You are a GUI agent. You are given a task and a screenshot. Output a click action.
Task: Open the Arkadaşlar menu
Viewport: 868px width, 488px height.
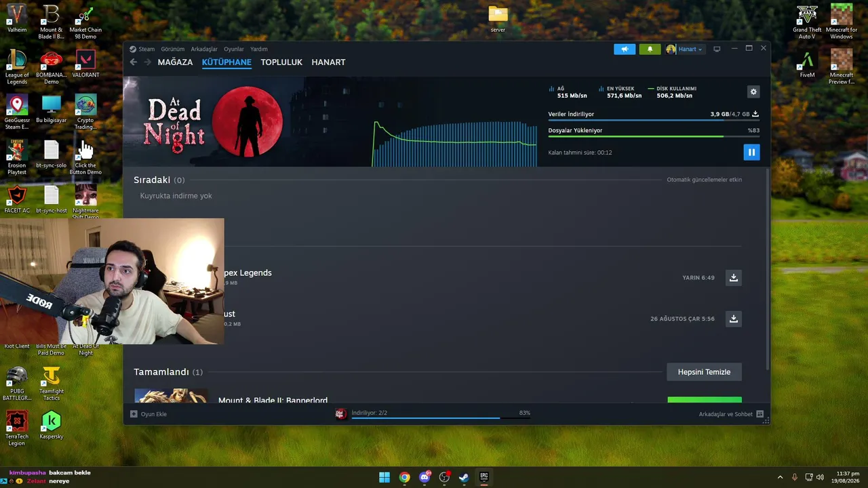[x=204, y=49]
